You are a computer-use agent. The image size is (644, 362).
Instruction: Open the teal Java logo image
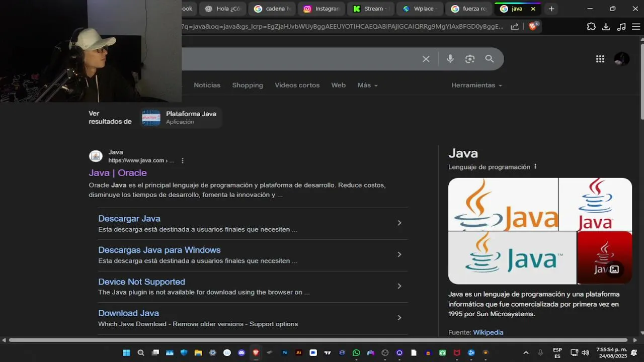point(512,258)
